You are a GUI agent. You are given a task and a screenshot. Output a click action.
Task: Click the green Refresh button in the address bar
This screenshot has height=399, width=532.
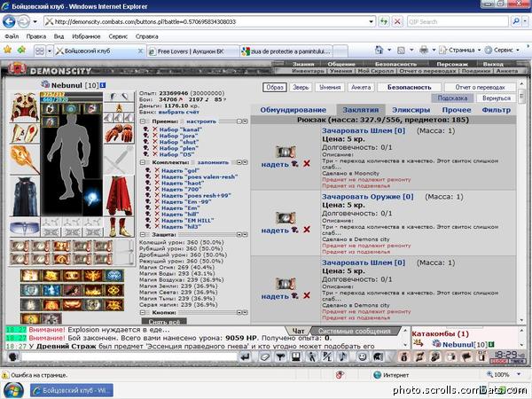tap(383, 21)
